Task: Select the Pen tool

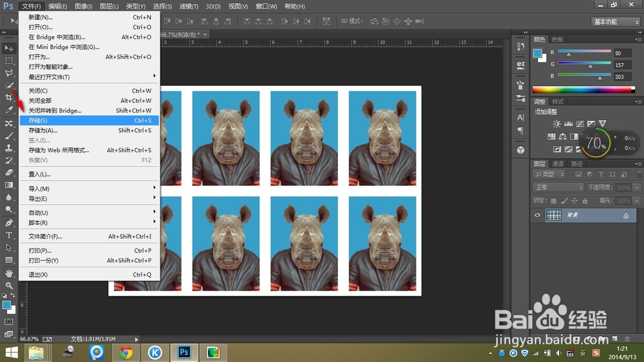Action: (x=8, y=223)
